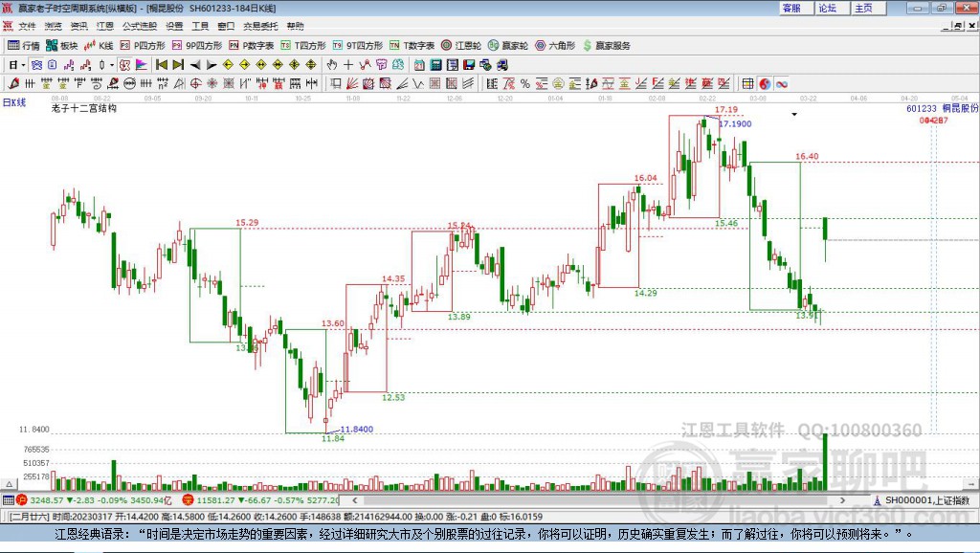Click the 老子十二宫结构 label
The width and height of the screenshot is (980, 553).
(x=84, y=108)
